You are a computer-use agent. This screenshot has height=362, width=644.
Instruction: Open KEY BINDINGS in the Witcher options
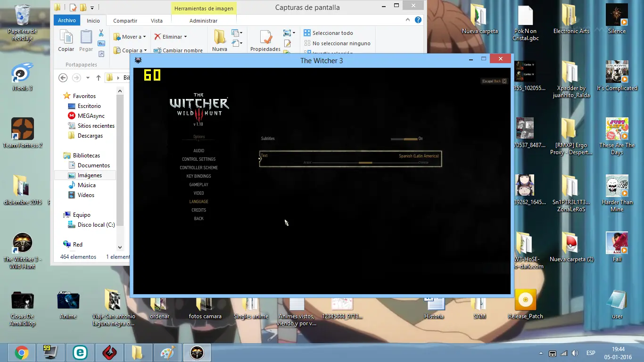click(199, 176)
